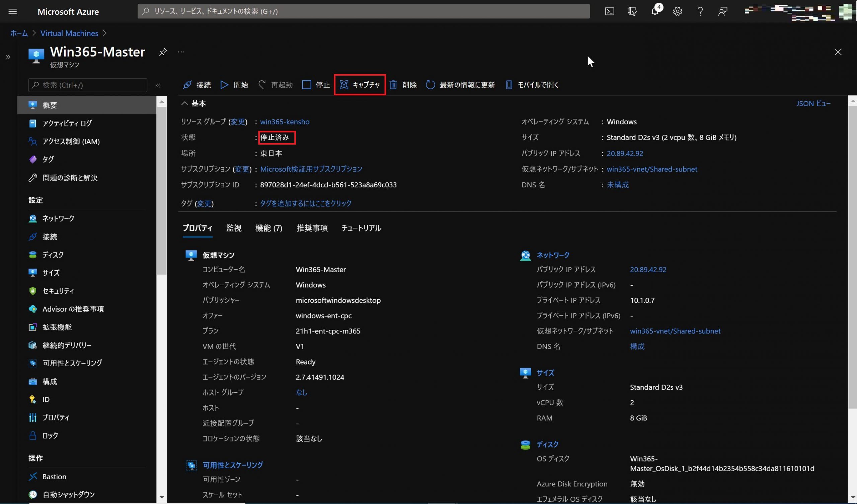Image resolution: width=857 pixels, height=504 pixels.
Task: Open the hamburger portal menu
Action: (x=13, y=11)
